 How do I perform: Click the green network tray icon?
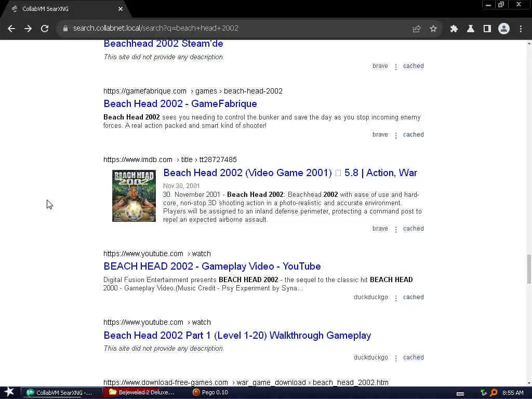click(484, 393)
